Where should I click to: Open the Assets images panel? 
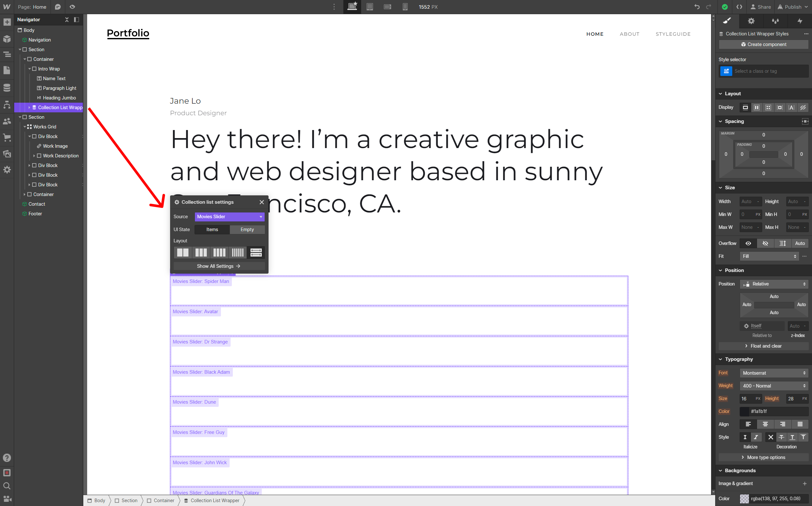(7, 154)
